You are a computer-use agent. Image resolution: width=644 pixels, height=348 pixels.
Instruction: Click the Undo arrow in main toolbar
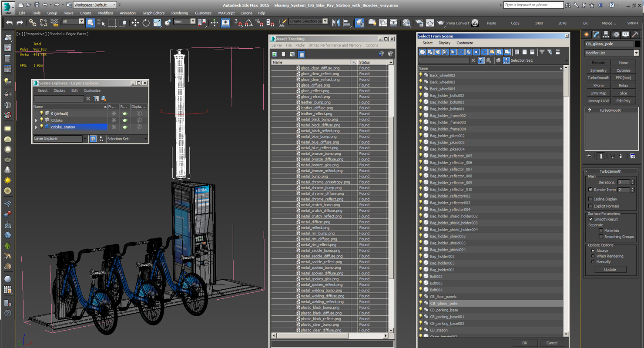tap(9, 23)
